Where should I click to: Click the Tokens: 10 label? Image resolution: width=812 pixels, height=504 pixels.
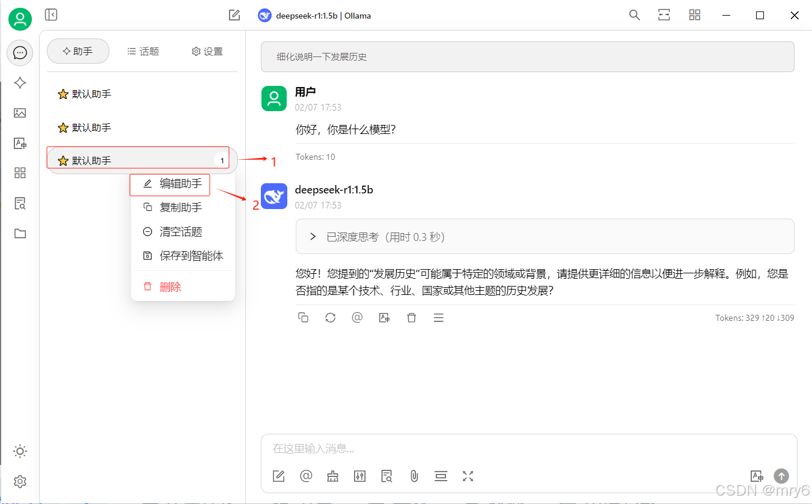click(x=316, y=157)
